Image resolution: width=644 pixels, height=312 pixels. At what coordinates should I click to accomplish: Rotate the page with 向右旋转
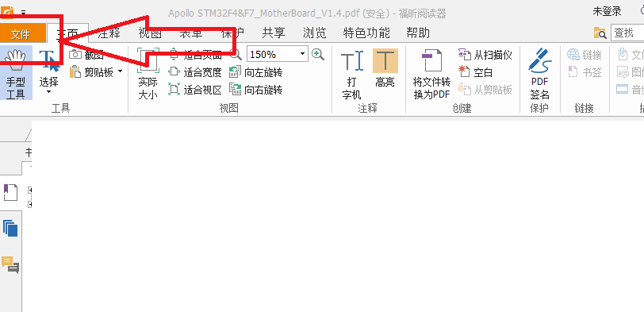(x=255, y=90)
